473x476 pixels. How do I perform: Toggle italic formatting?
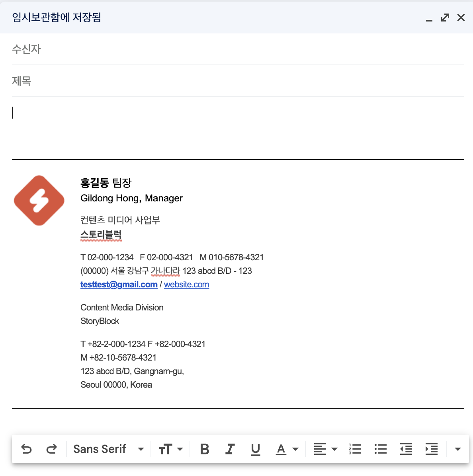(x=230, y=449)
